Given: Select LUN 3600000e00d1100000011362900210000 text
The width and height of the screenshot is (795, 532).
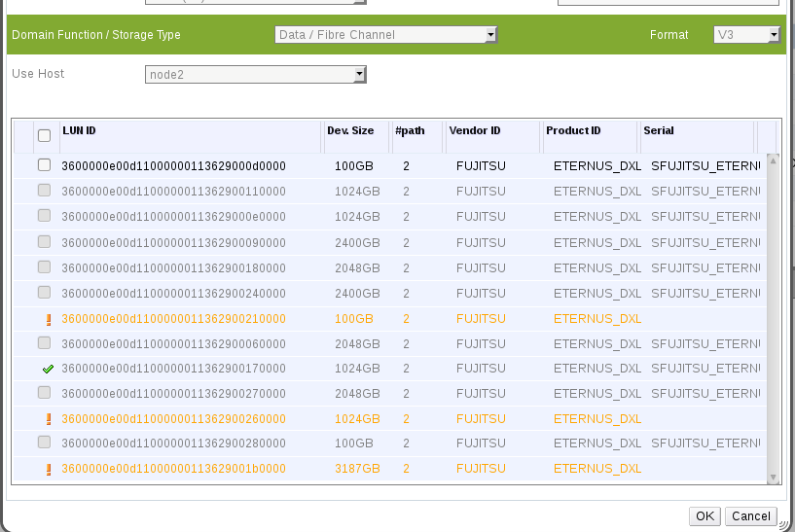Looking at the screenshot, I should 173,319.
